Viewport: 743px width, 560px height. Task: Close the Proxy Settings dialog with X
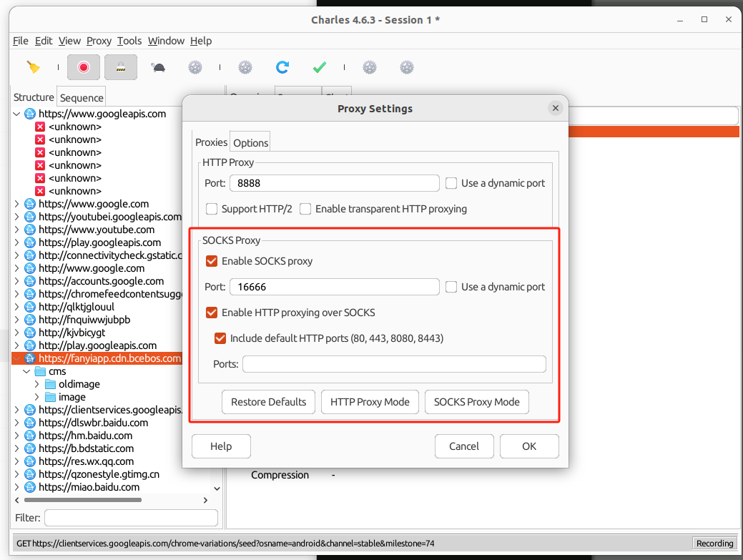click(556, 108)
